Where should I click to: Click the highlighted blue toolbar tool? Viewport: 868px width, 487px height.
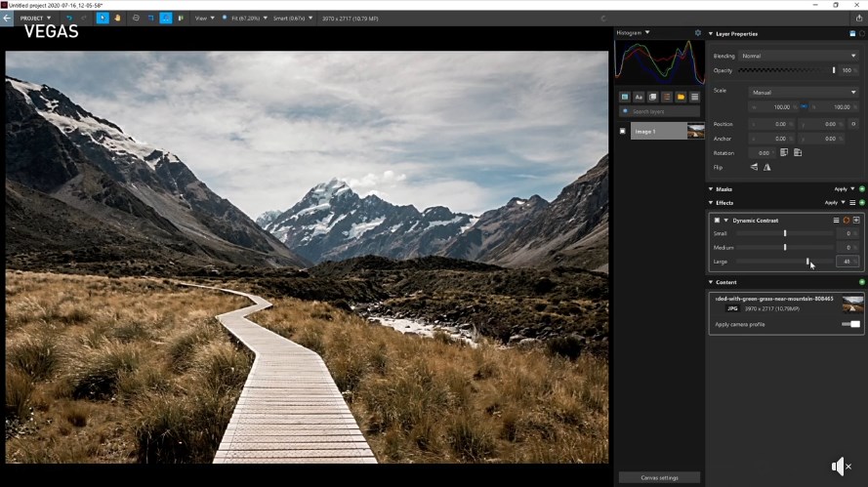point(166,19)
